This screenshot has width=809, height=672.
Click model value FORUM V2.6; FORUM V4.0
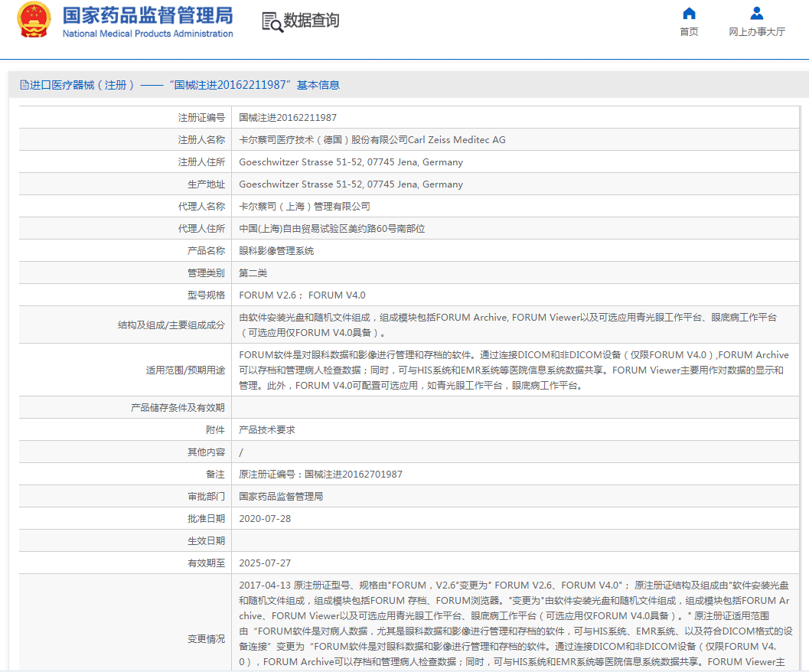[x=302, y=295]
